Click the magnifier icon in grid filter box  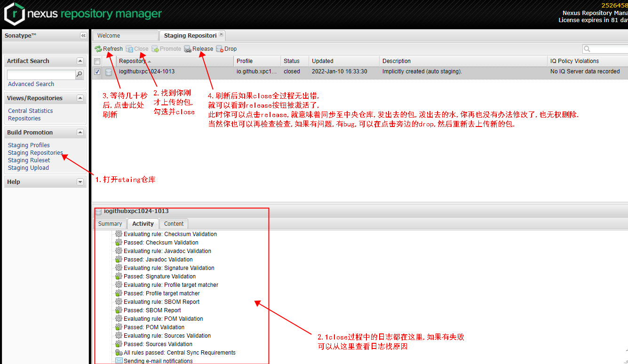click(587, 49)
